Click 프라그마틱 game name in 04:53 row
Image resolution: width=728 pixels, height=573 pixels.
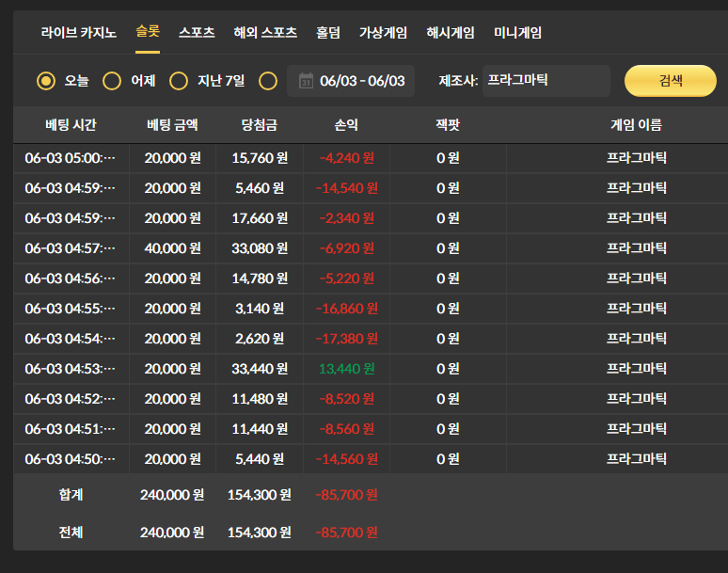(636, 369)
